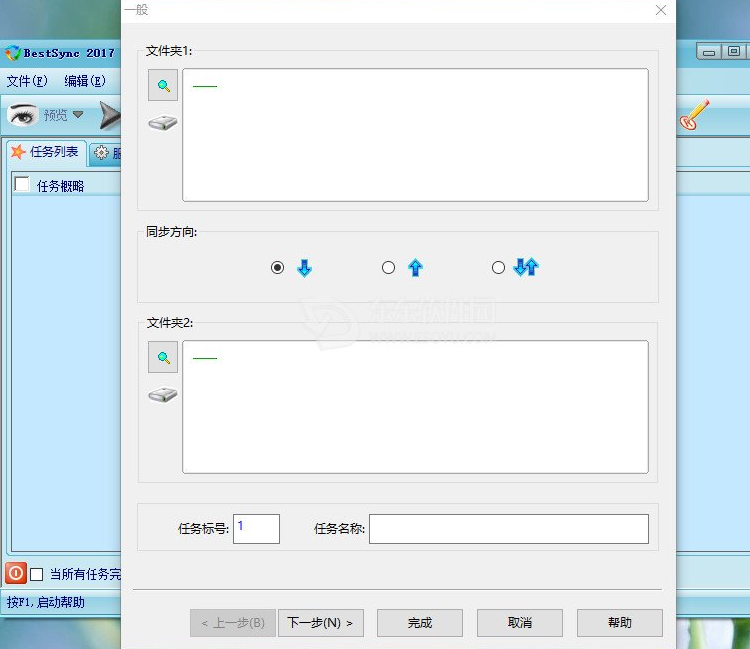Toggle the 当所有任务完 checkbox

[37, 574]
